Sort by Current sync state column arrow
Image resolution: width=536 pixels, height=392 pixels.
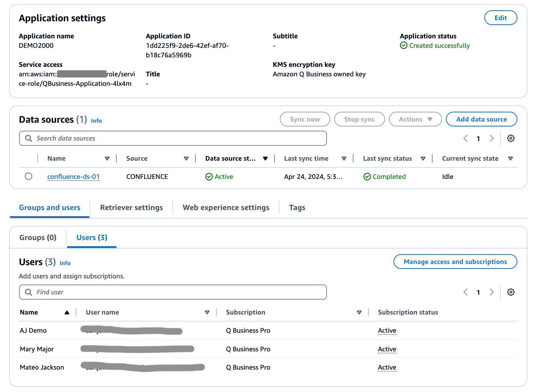pyautogui.click(x=511, y=159)
